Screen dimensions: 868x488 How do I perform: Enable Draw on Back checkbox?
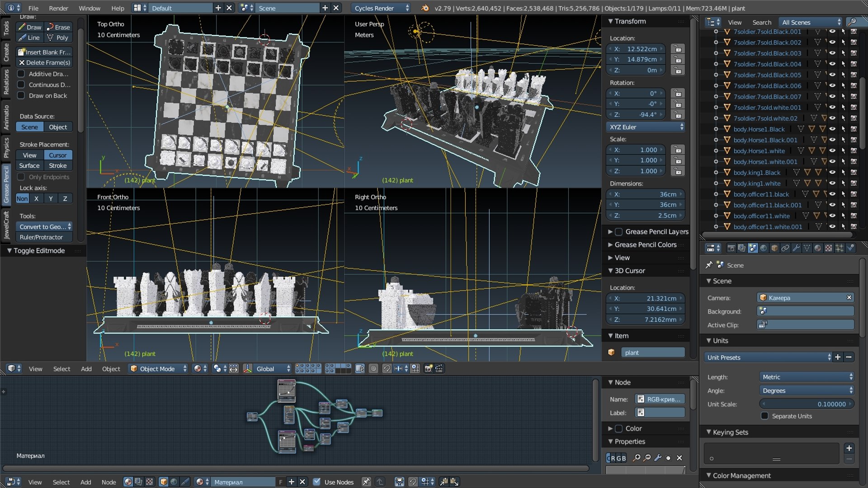coord(21,96)
